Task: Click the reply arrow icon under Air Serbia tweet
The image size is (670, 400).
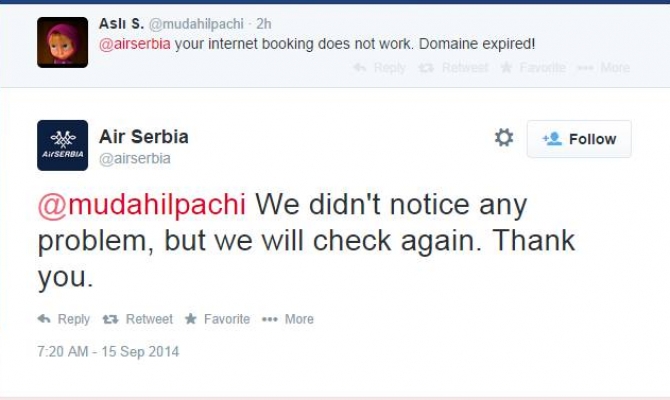Action: coord(44,319)
